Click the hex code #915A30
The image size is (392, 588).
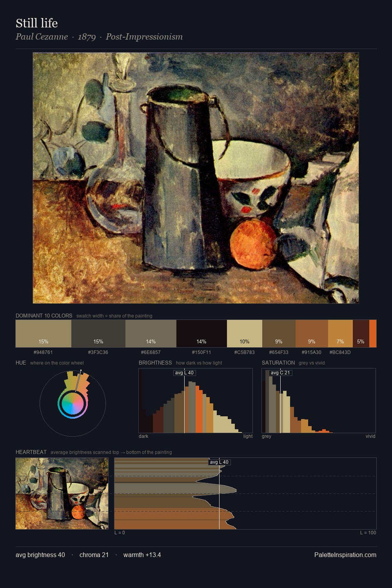coord(312,352)
